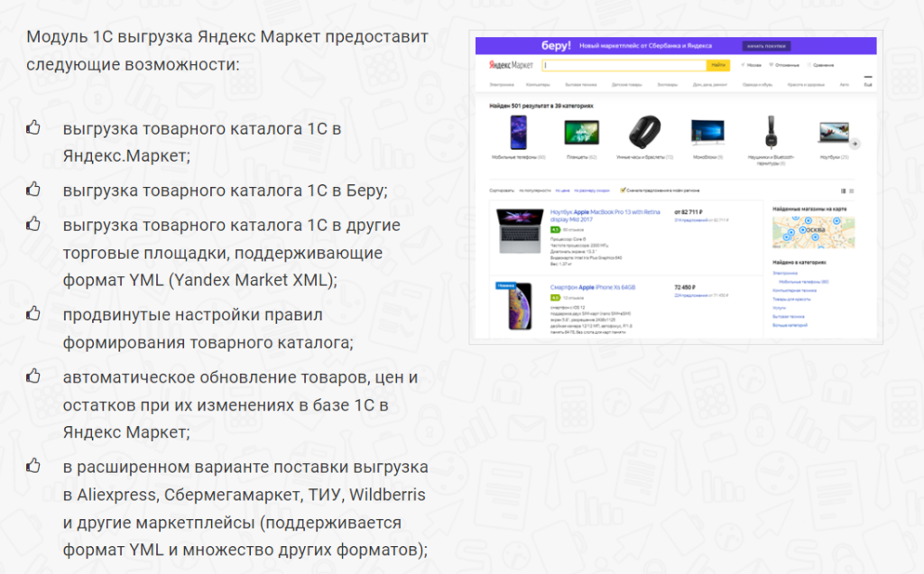Select the Компьютеры category tab
The image size is (924, 574).
[536, 83]
